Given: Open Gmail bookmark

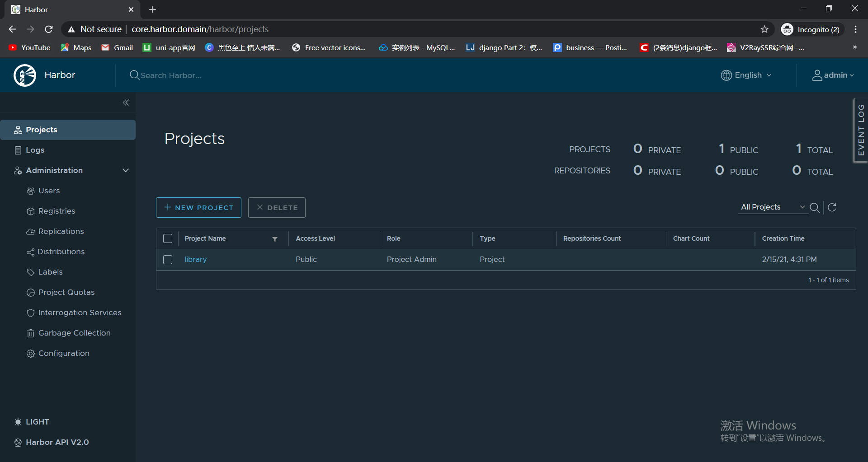Looking at the screenshot, I should 117,47.
